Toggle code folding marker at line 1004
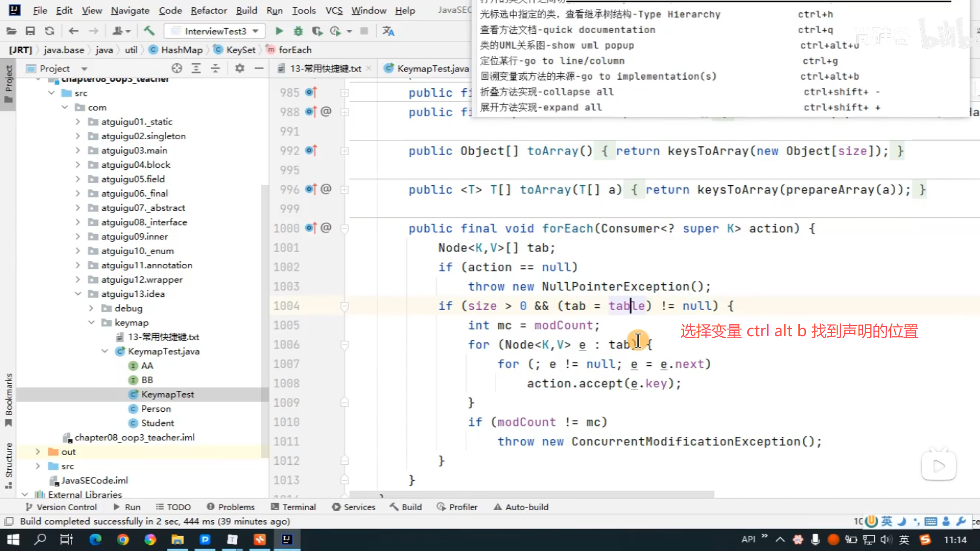Image resolution: width=980 pixels, height=551 pixels. 345,306
